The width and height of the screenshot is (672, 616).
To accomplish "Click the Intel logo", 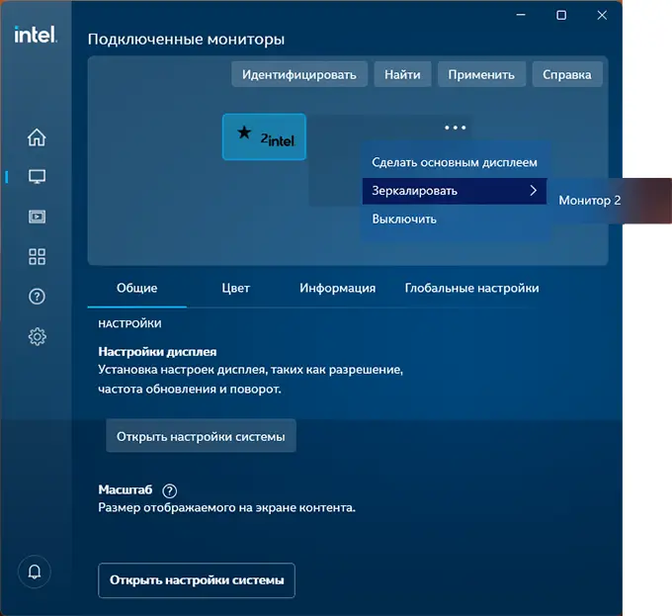I will [x=36, y=35].
